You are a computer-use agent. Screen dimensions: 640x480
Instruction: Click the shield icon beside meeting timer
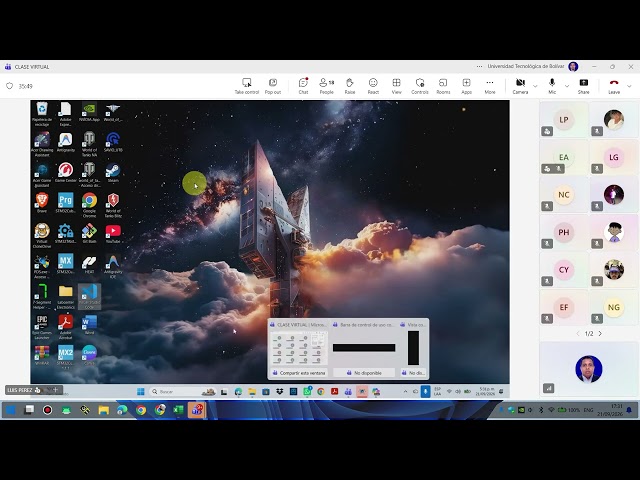(9, 86)
